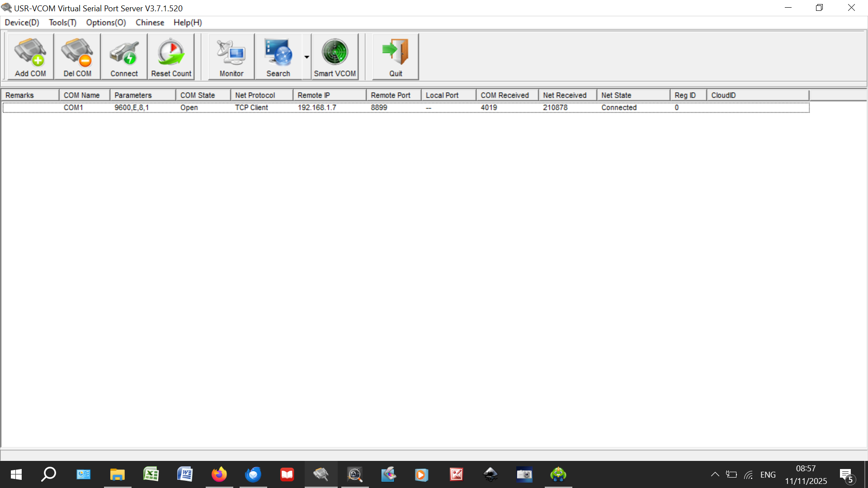Open the Device(D) menu
Viewport: 868px width, 488px height.
[22, 23]
